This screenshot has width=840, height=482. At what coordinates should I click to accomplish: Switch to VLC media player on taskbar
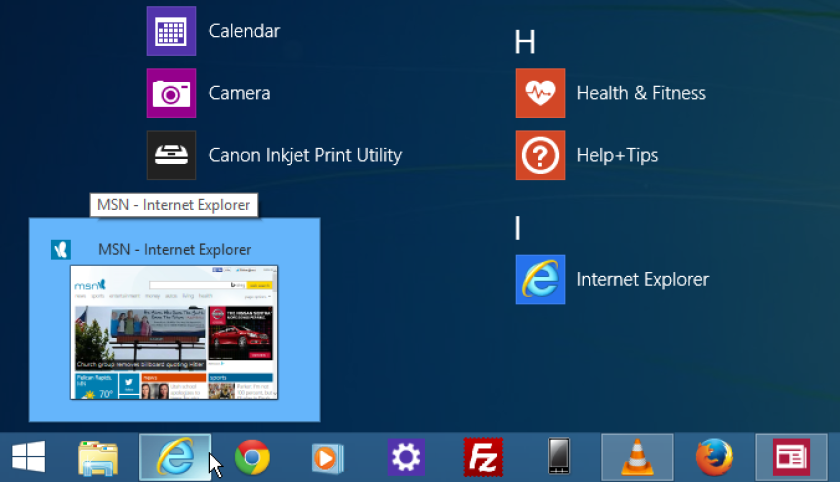pyautogui.click(x=637, y=457)
